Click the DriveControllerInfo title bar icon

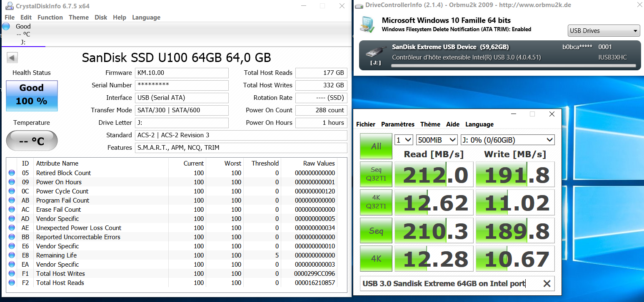point(359,5)
